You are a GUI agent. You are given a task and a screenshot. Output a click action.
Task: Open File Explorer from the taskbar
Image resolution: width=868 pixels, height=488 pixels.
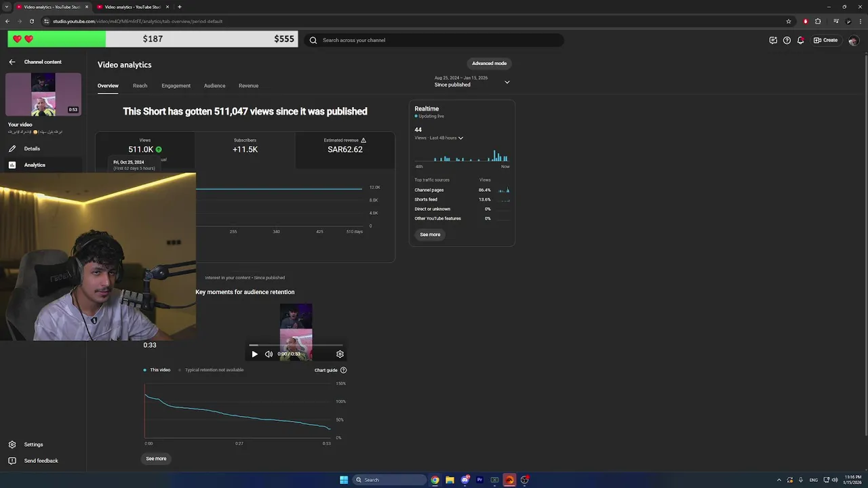450,480
